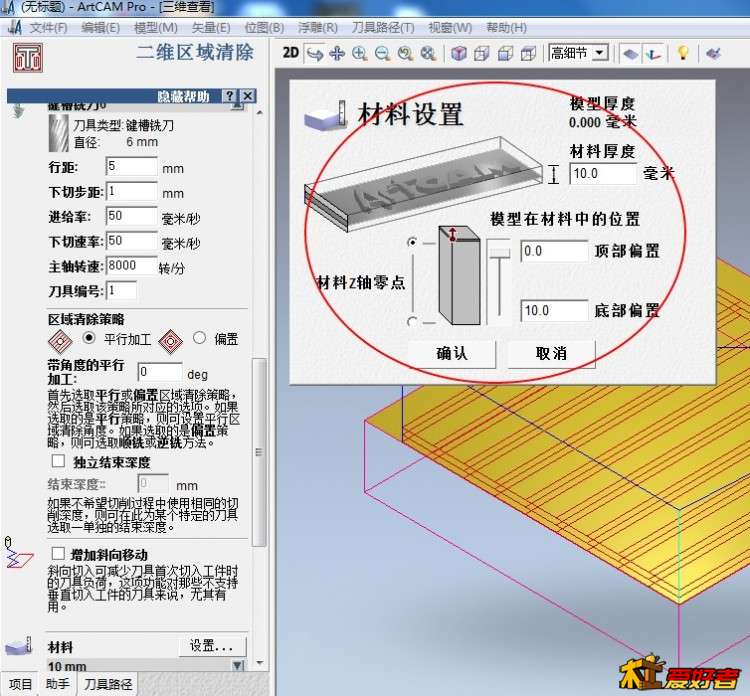Select the third cube view icon

point(505,54)
